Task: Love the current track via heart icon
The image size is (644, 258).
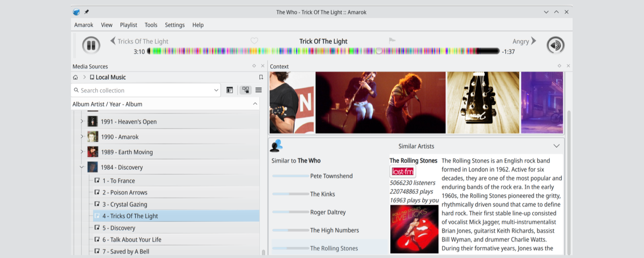Action: (254, 41)
